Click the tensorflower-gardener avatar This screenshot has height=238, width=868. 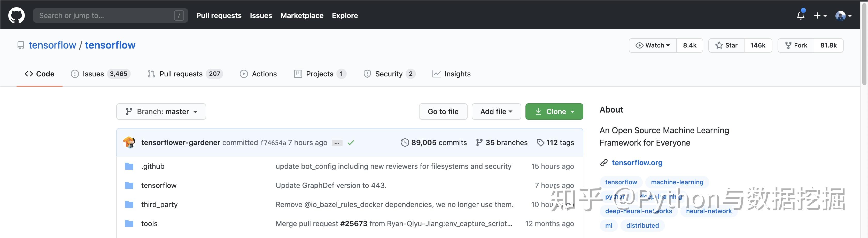point(129,142)
